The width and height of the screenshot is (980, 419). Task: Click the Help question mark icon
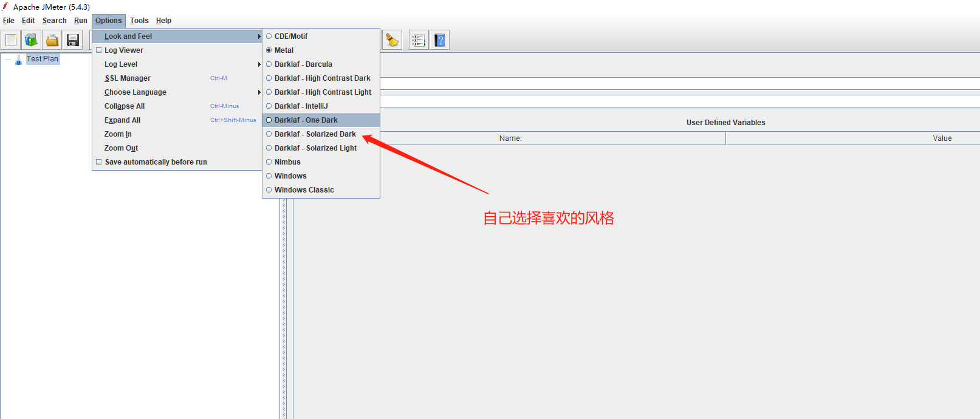point(440,40)
